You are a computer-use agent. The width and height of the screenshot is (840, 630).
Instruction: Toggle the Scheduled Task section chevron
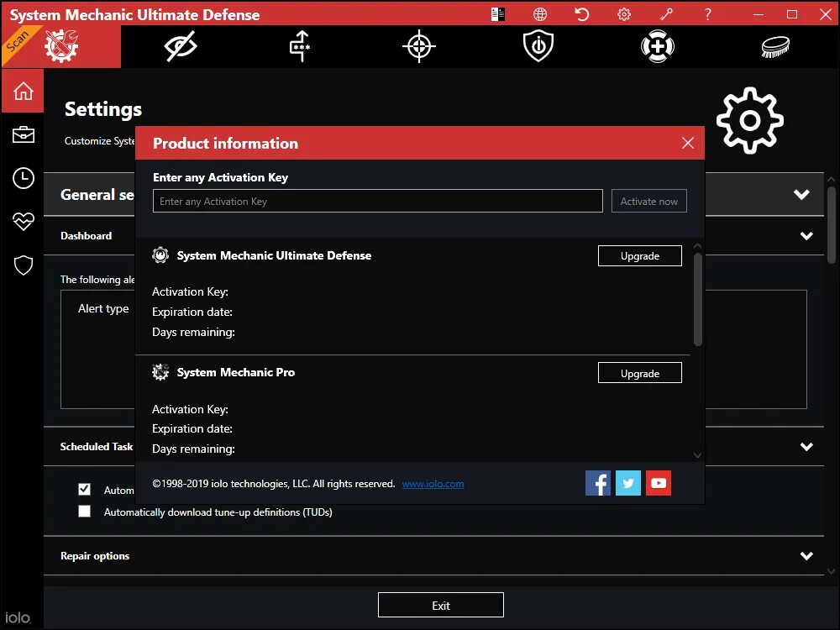[x=806, y=446]
